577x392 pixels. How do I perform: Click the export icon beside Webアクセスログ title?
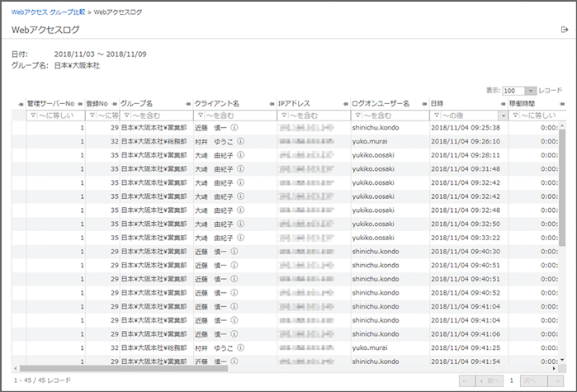[x=564, y=30]
